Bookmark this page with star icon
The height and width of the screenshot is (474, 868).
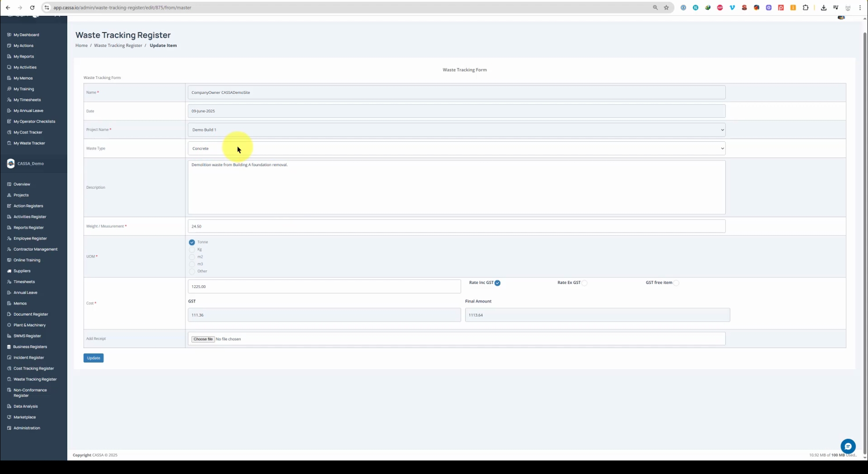click(666, 7)
